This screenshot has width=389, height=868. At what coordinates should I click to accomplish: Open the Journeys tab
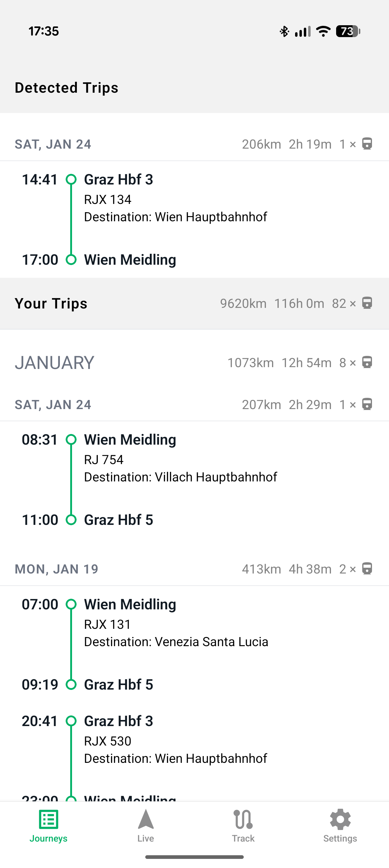49,825
